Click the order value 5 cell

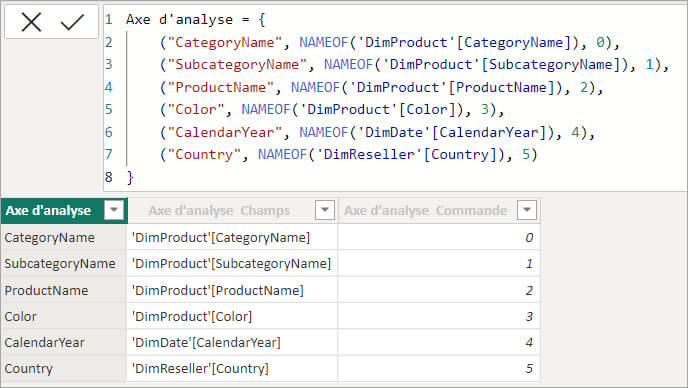pyautogui.click(x=439, y=368)
